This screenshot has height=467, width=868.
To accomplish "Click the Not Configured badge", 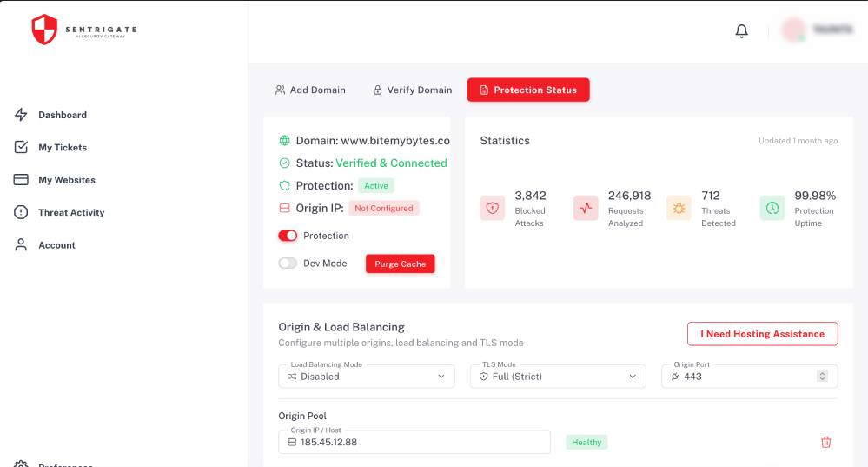I will pyautogui.click(x=384, y=209).
